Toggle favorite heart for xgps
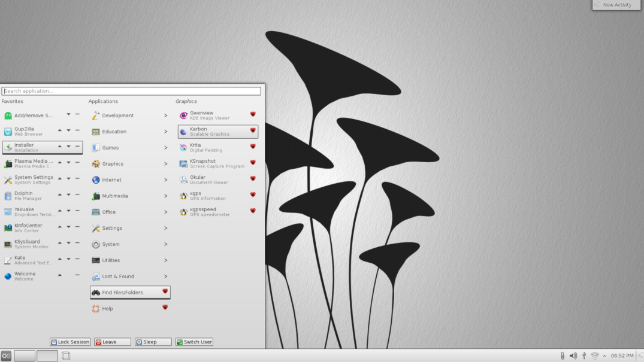Image resolution: width=644 pixels, height=362 pixels. (253, 194)
